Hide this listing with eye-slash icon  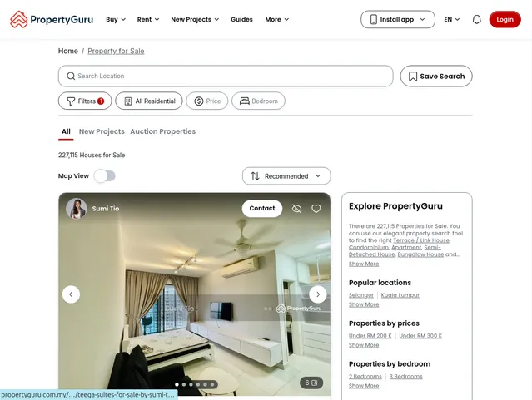296,209
